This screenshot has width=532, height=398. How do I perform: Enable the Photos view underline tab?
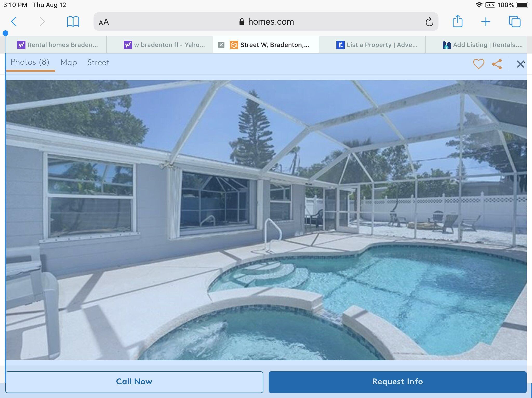pos(29,62)
